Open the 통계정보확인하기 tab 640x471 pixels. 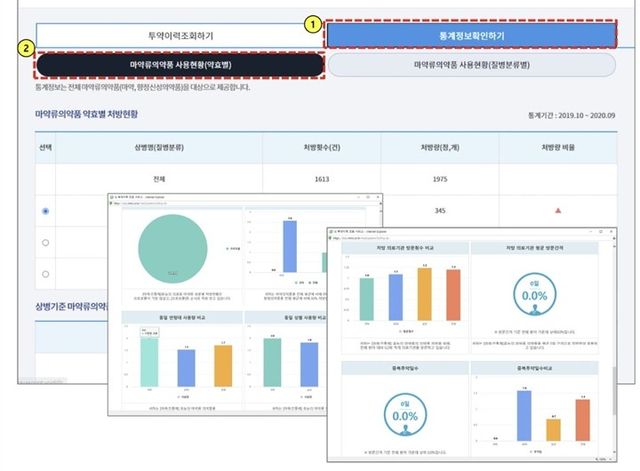[x=471, y=35]
